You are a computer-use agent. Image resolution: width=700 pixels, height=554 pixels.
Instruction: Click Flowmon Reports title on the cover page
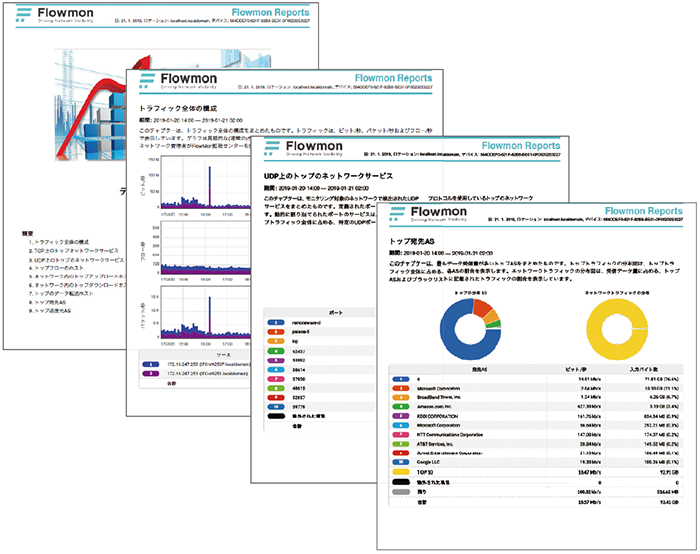point(270,12)
